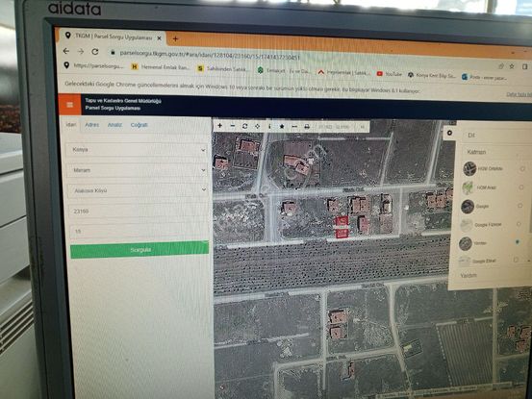This screenshot has height=399, width=532.
Task: Select the HGM Atlas layer radio button
Action: 520,187
